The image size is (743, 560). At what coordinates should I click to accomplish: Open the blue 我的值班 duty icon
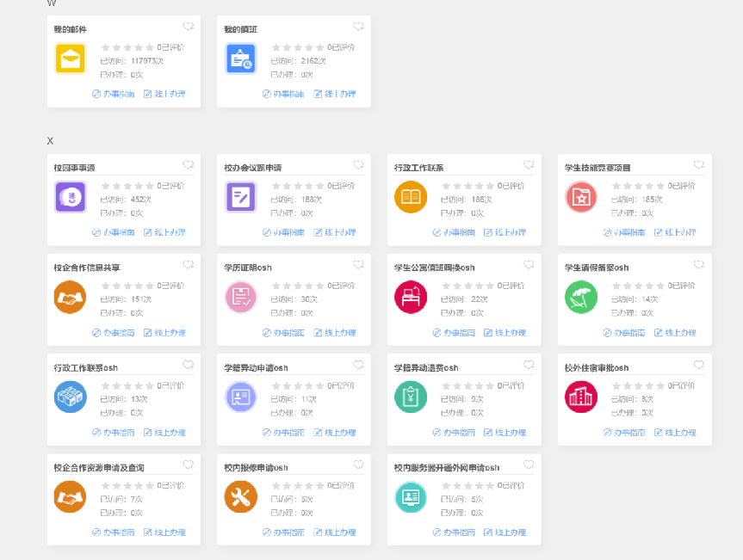click(240, 59)
